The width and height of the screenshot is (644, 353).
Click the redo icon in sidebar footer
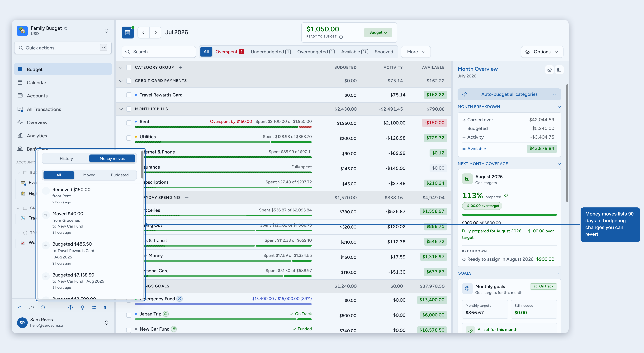(x=32, y=307)
